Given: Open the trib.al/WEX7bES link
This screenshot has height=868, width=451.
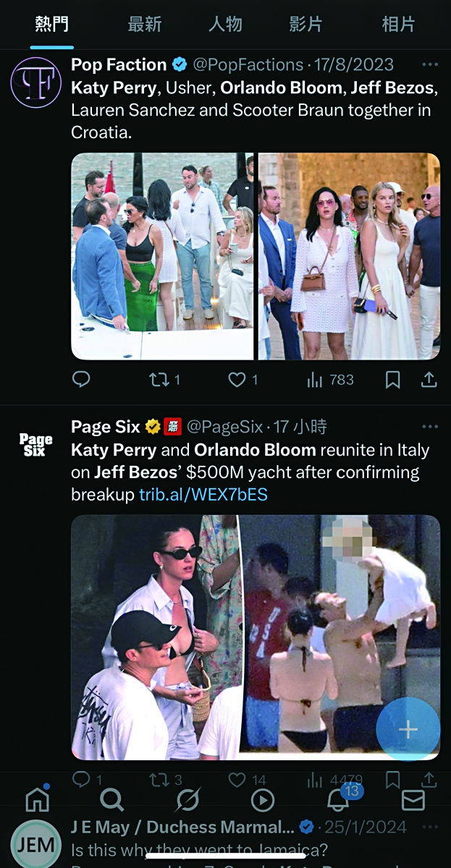Looking at the screenshot, I should tap(203, 495).
